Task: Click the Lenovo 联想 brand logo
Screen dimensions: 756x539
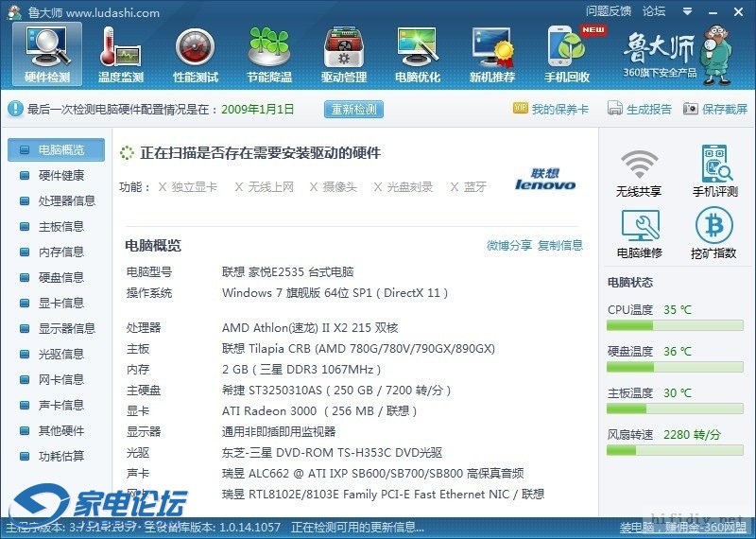Action: coord(545,179)
